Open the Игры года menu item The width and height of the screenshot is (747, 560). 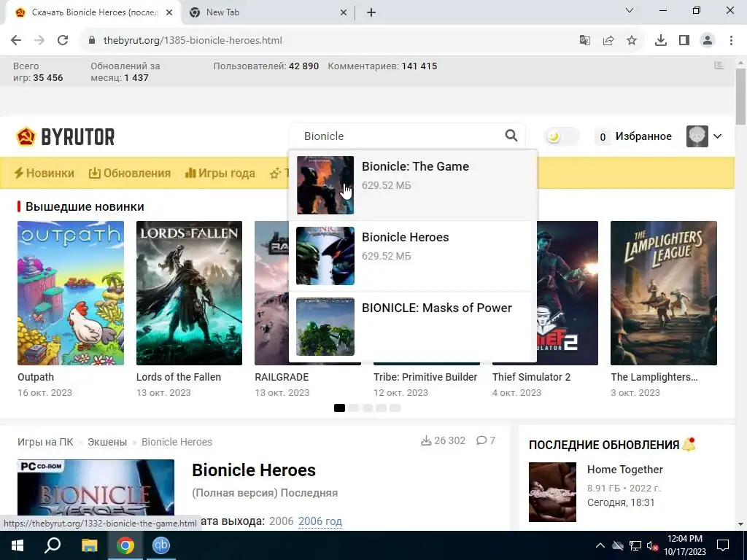click(220, 173)
